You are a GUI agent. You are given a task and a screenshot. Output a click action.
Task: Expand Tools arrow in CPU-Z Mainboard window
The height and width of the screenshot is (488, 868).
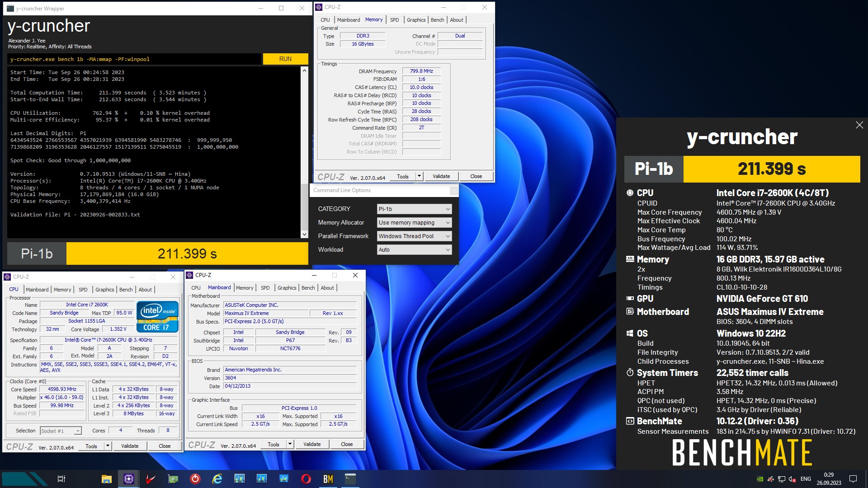click(290, 444)
